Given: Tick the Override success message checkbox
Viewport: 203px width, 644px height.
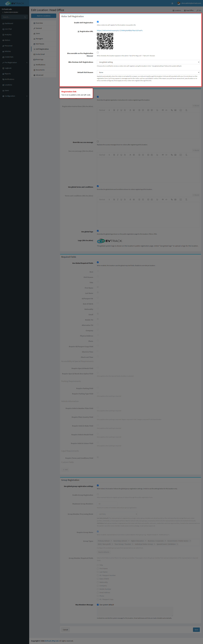Looking at the screenshot, I should click(x=98, y=142).
